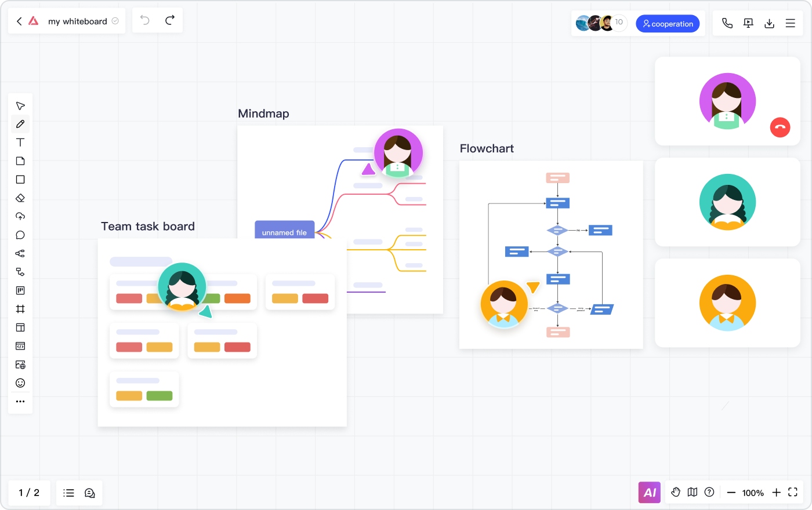Screen dimensions: 812x510
Task: Hang up the call with red button
Action: click(x=780, y=128)
